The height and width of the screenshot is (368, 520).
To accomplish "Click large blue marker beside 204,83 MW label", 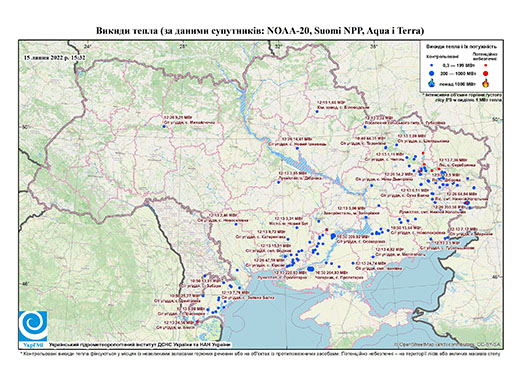I will (x=311, y=269).
